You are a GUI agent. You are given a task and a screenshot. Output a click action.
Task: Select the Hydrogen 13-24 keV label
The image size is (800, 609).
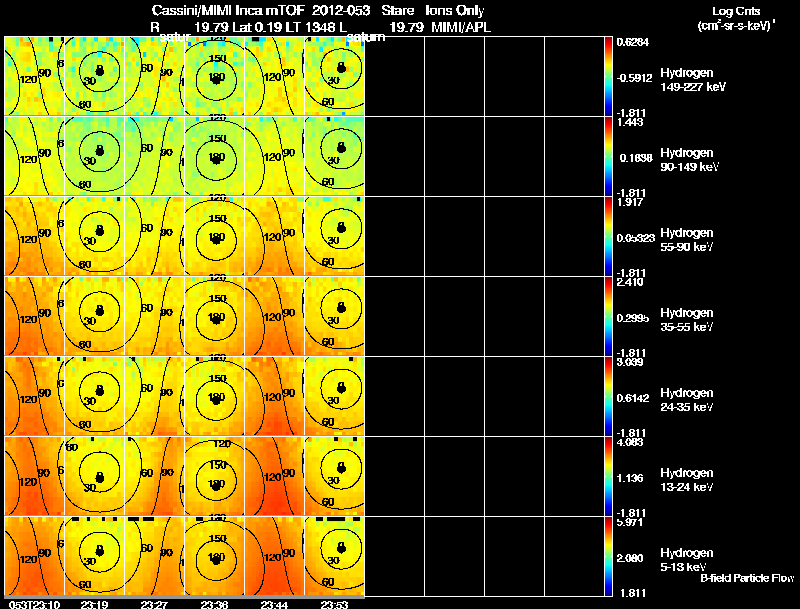tap(687, 480)
